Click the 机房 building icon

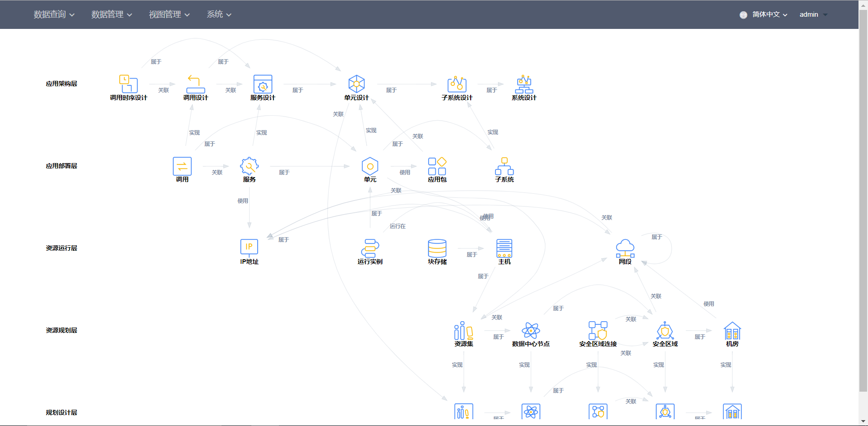click(732, 331)
